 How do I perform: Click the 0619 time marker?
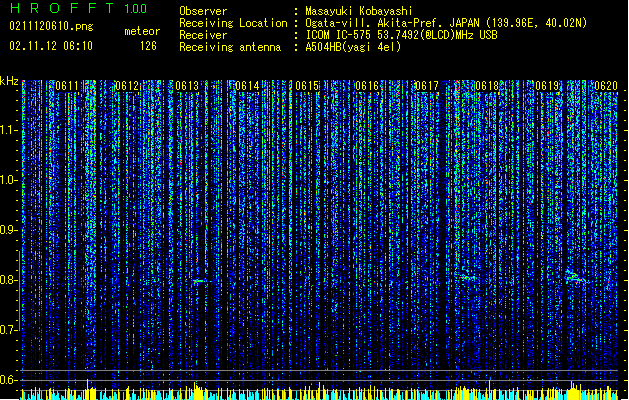point(547,86)
